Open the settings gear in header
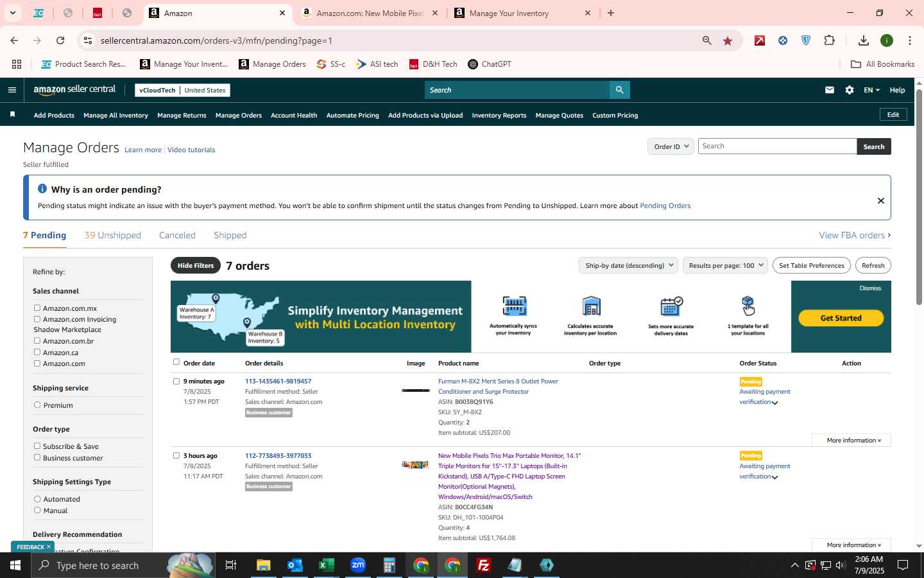Image resolution: width=924 pixels, height=578 pixels. pyautogui.click(x=850, y=90)
